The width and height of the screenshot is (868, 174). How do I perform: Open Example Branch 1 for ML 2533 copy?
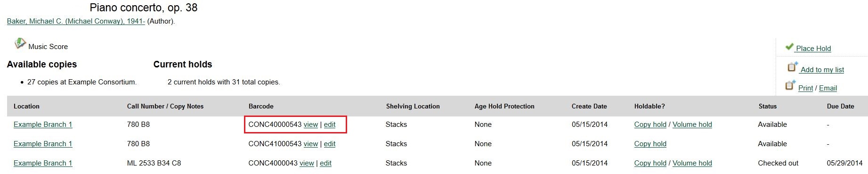coord(43,163)
